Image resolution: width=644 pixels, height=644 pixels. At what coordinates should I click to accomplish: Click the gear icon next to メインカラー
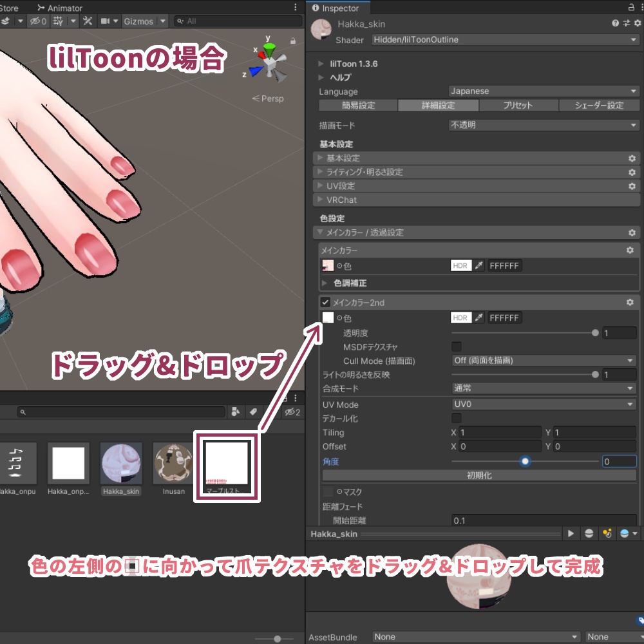click(630, 250)
